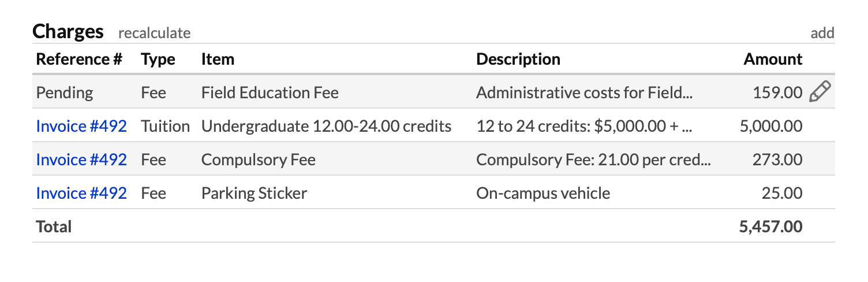
Task: Click the Description column header
Action: point(518,59)
